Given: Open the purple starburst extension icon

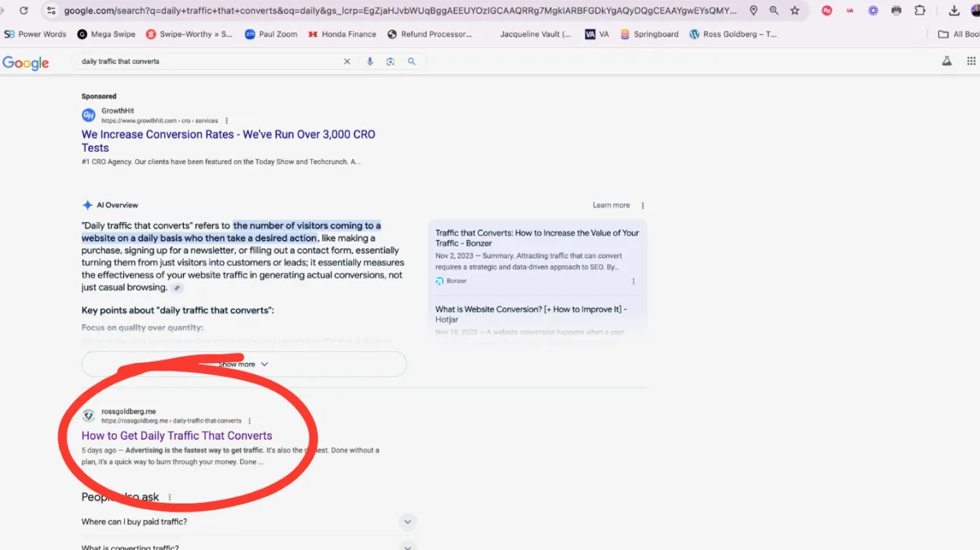Looking at the screenshot, I should tap(873, 11).
